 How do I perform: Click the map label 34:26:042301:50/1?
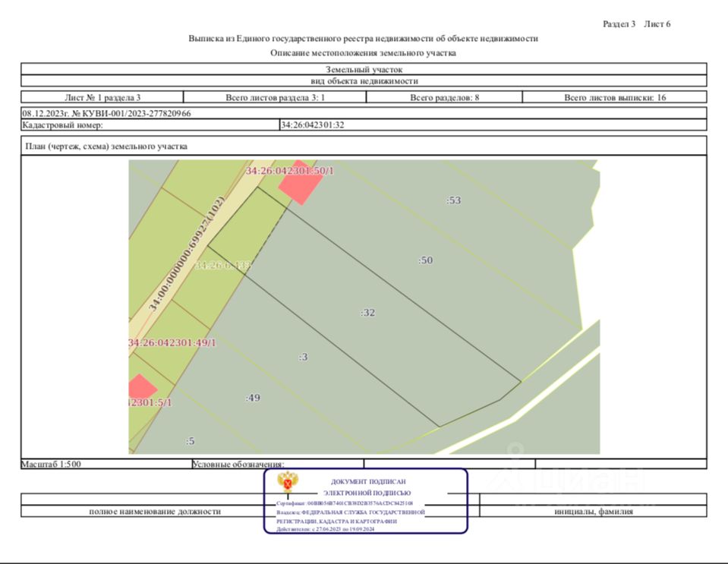tap(289, 171)
